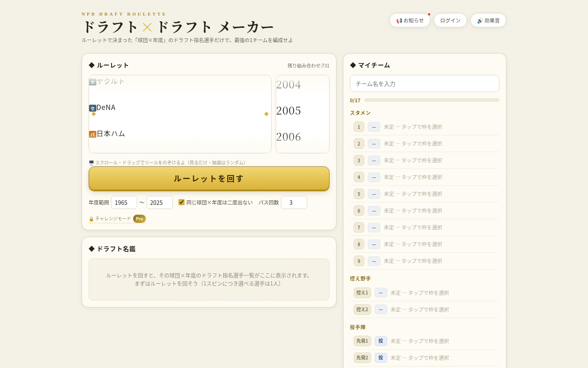
Task: Click the speaker icon on 効果音
Action: tap(480, 20)
